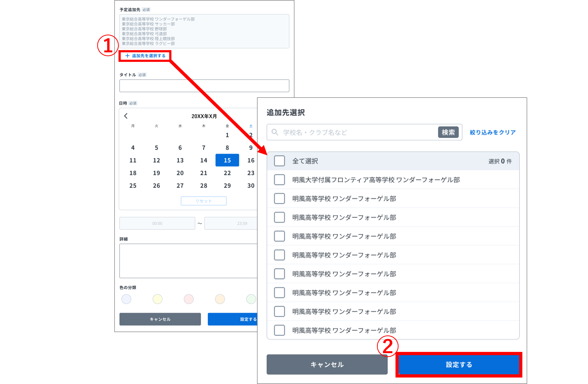Select the yellow color swatch
The image size is (588, 384).
click(x=157, y=299)
